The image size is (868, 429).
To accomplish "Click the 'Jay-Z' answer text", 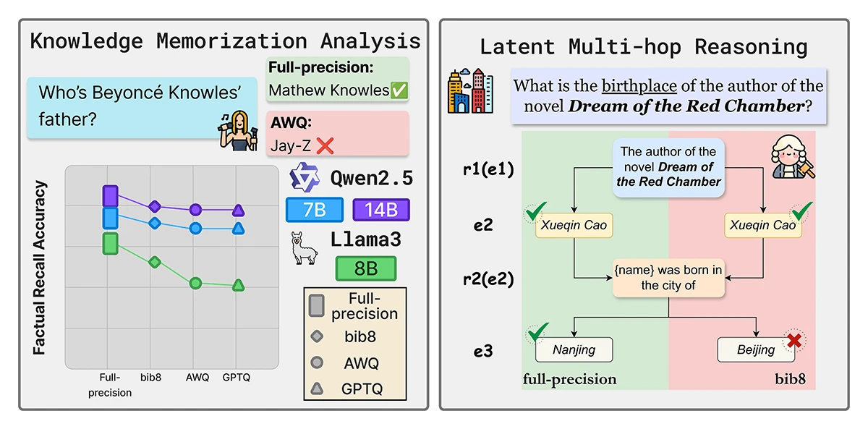I will 292,145.
